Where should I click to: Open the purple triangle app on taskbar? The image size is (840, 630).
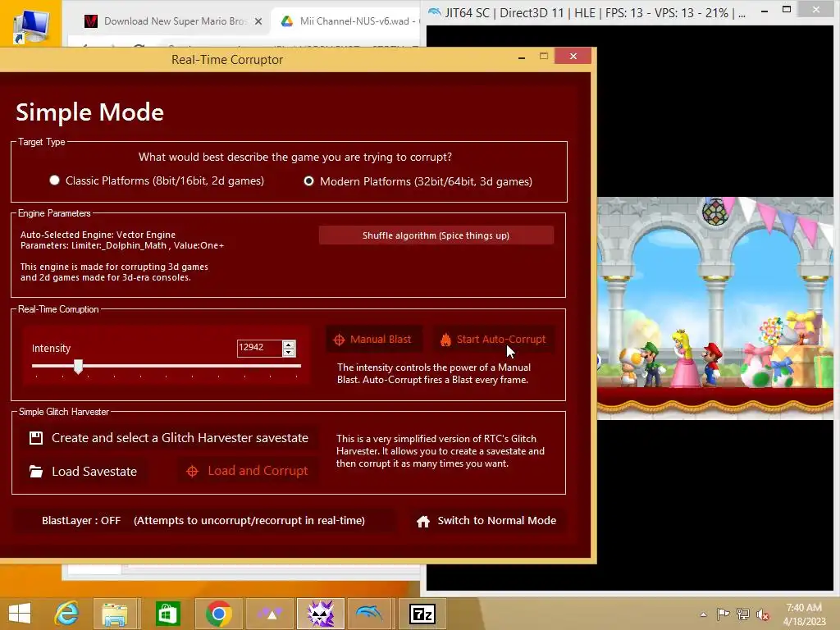[x=270, y=614]
